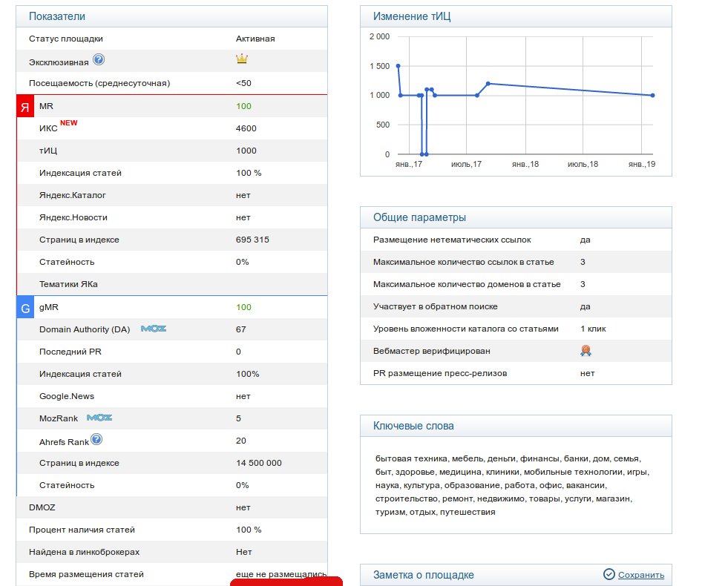728x586 pixels.
Task: Click Участвует в обратном поиске label
Action: pos(436,306)
